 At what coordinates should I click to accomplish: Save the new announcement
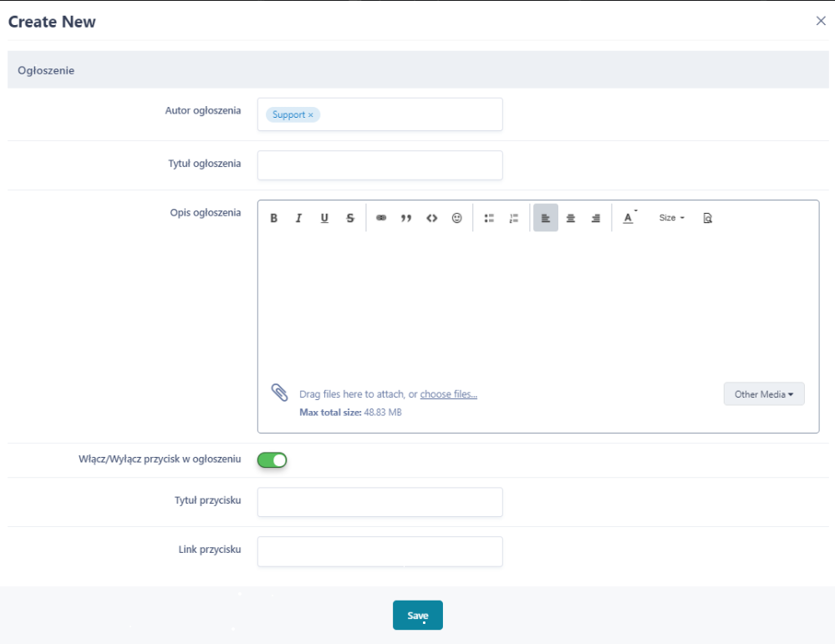click(x=418, y=616)
